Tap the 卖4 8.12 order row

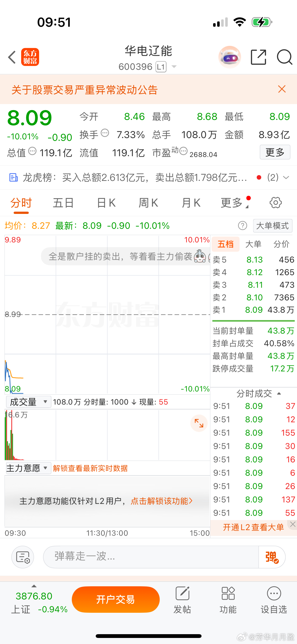253,272
